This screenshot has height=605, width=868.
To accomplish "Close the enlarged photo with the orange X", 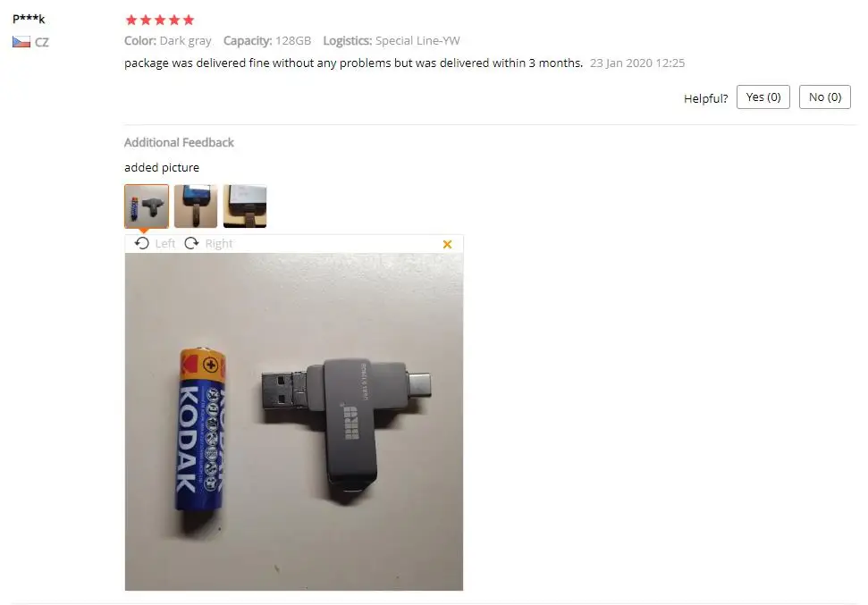I will tap(447, 244).
